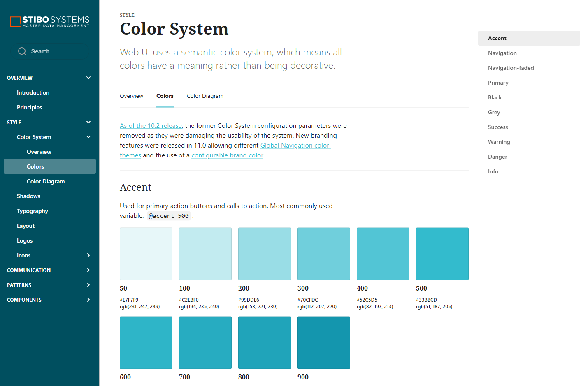The image size is (588, 386).
Task: Click the accent 900 color swatch
Action: click(323, 342)
